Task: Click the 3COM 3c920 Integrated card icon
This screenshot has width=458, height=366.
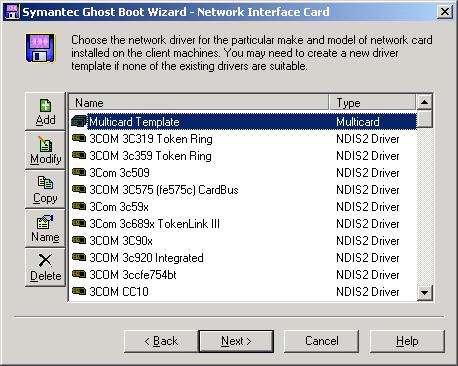Action: 79,257
